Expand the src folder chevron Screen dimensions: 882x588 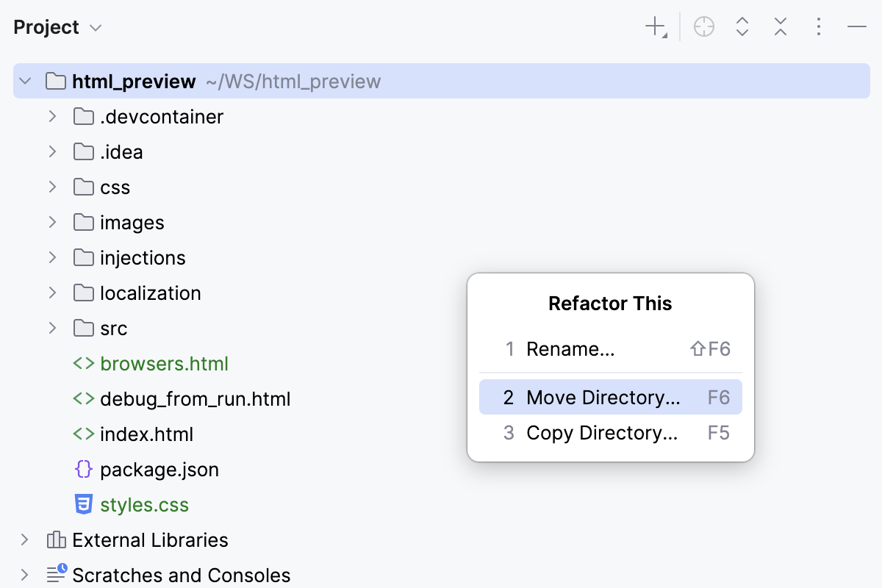52,328
